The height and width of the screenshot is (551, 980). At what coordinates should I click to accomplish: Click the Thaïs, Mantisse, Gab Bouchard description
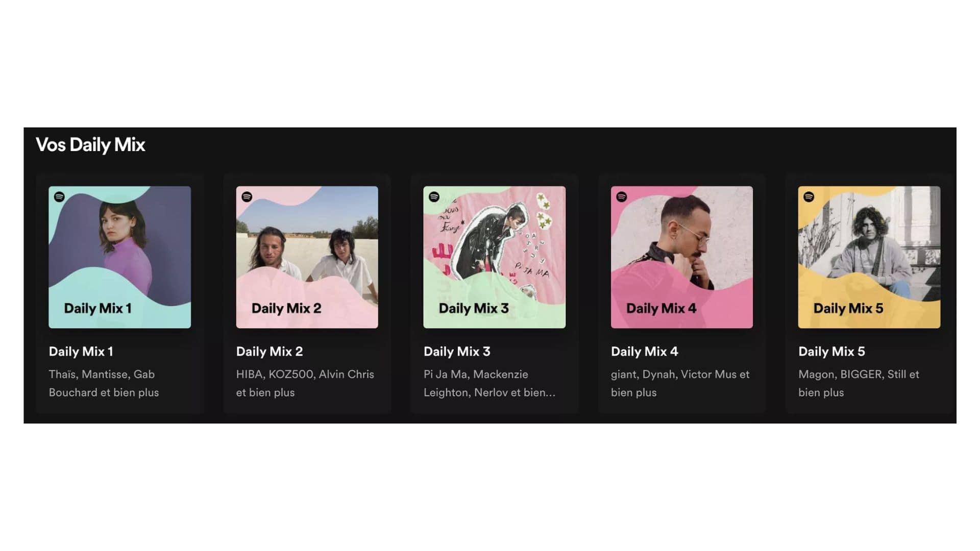[x=104, y=384]
